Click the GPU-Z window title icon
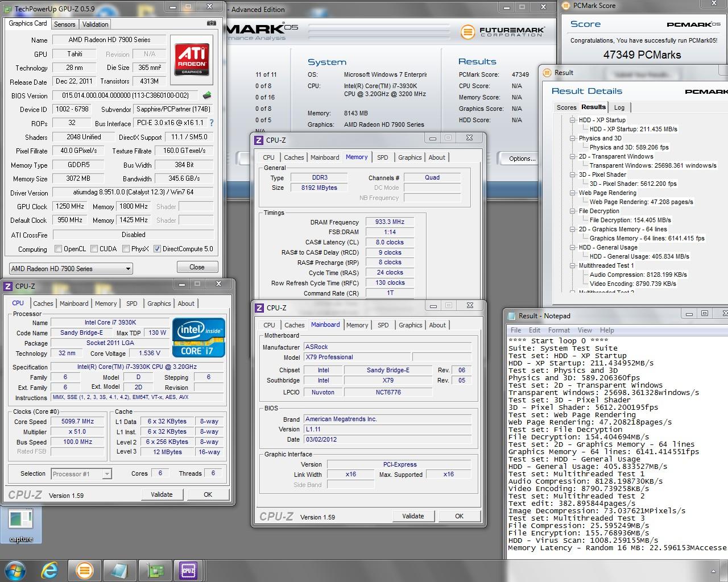Viewport: 728px width, 582px height. [8, 9]
